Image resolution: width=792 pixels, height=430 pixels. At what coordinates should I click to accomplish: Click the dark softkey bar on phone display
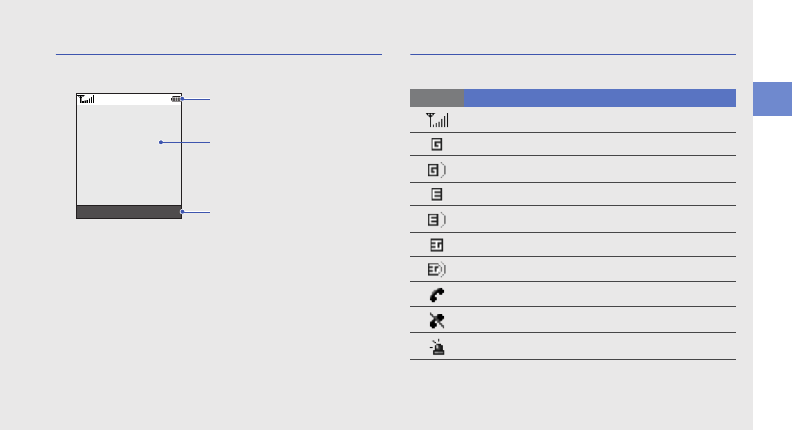coord(127,212)
